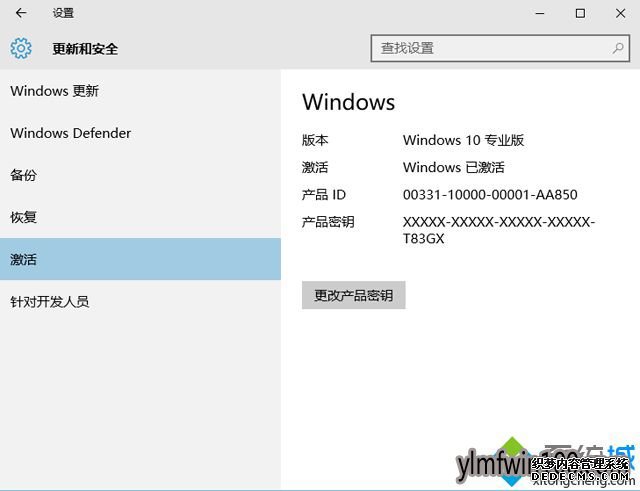The image size is (640, 491).
Task: Click the 设置 window title
Action: point(63,13)
